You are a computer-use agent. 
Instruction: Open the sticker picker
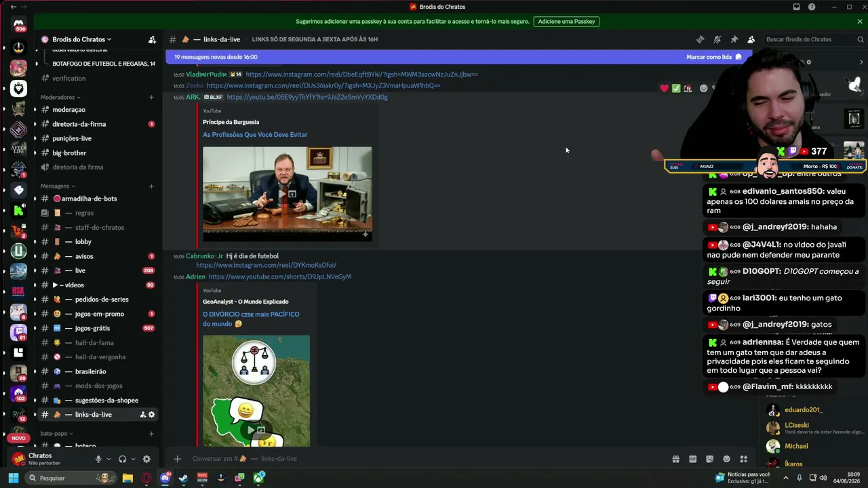click(x=709, y=459)
